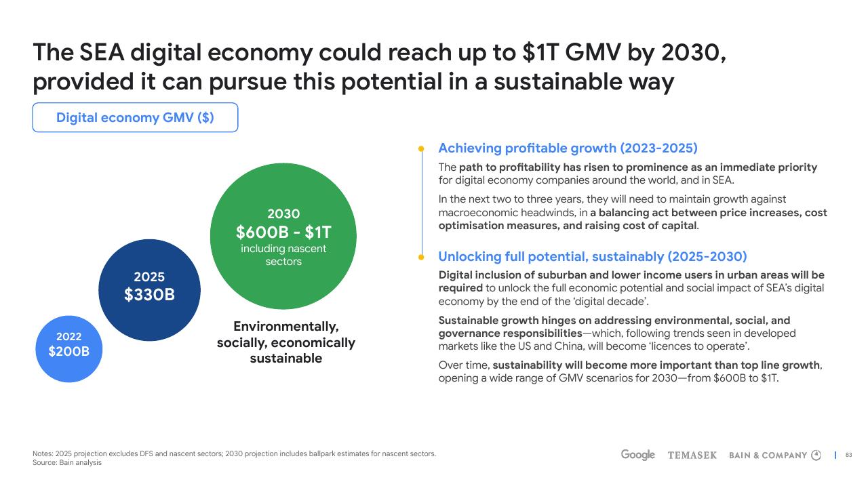This screenshot has height=488, width=868.
Task: Click the paragraph starting "The path to profitability"
Action: 628,174
